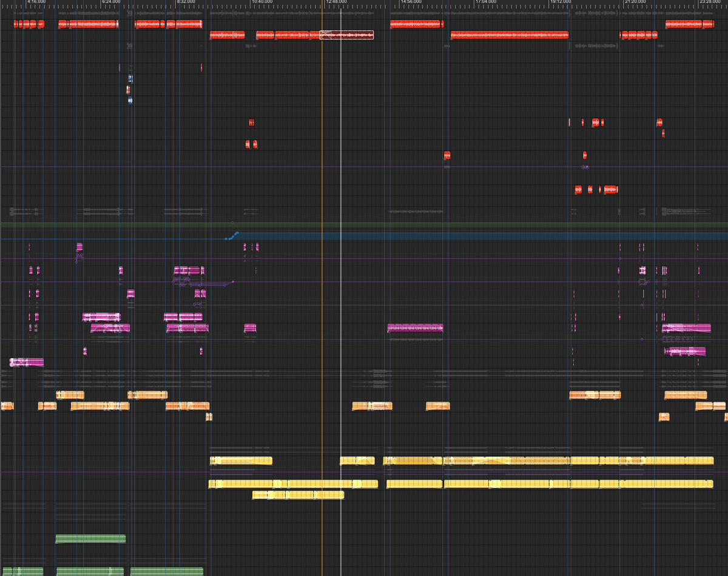Viewport: 728px width, 576px height.
Task: Select the short yellow clip on the lowest yellow row
Action: (298, 495)
